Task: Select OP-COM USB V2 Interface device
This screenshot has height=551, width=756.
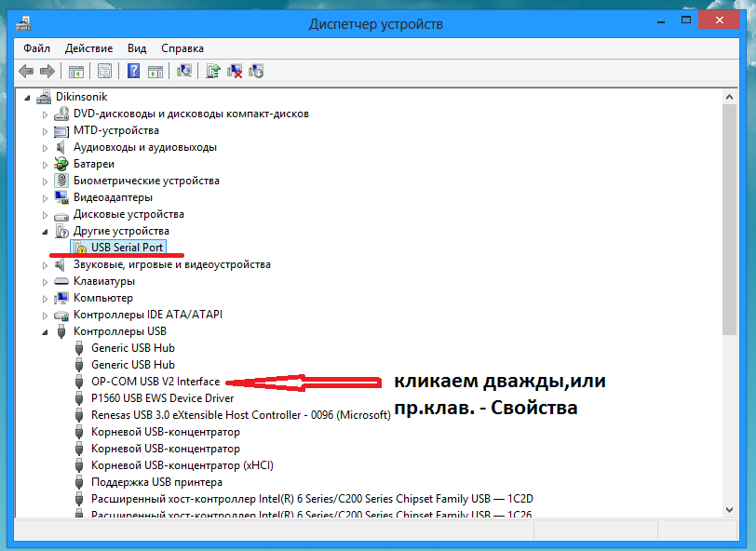Action: 155,382
